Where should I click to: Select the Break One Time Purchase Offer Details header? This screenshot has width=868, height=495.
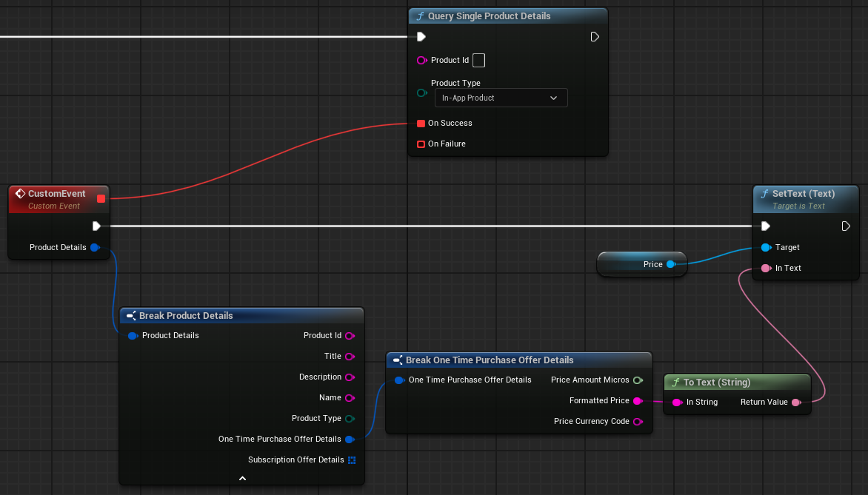489,360
